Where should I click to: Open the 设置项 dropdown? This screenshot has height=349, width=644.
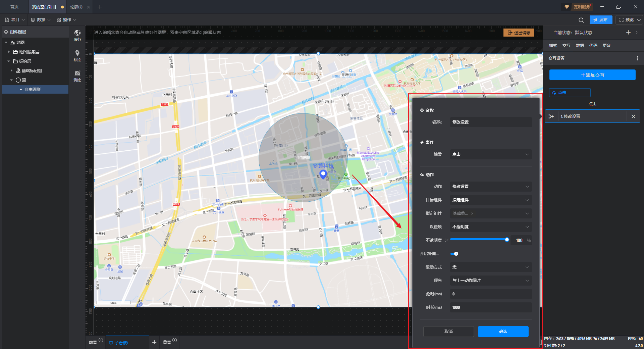(x=491, y=227)
